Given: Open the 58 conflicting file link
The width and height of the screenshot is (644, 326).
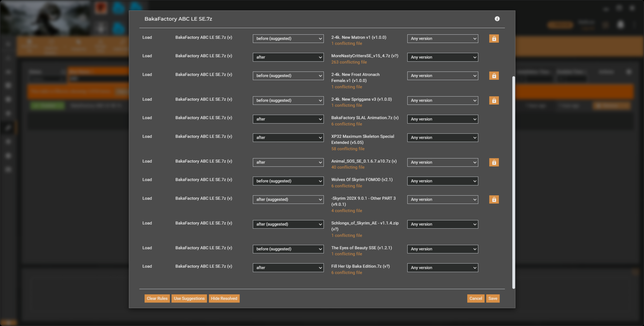Looking at the screenshot, I should point(348,149).
